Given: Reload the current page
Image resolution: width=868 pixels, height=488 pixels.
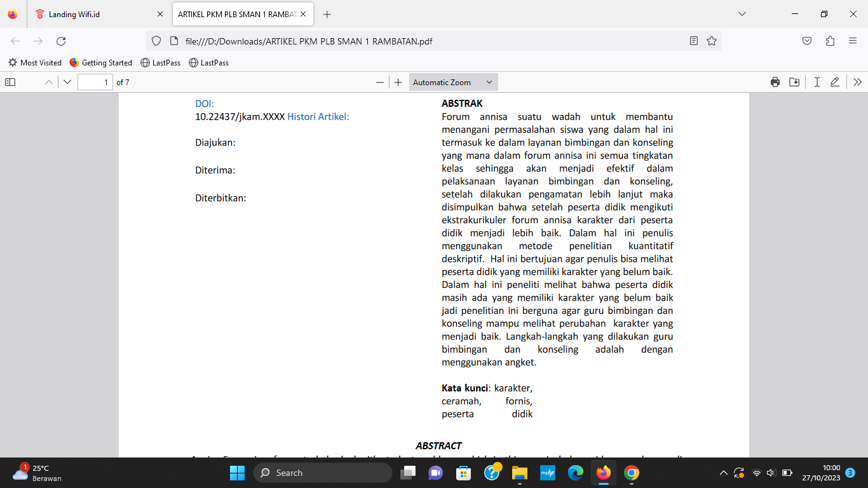Looking at the screenshot, I should (x=61, y=41).
